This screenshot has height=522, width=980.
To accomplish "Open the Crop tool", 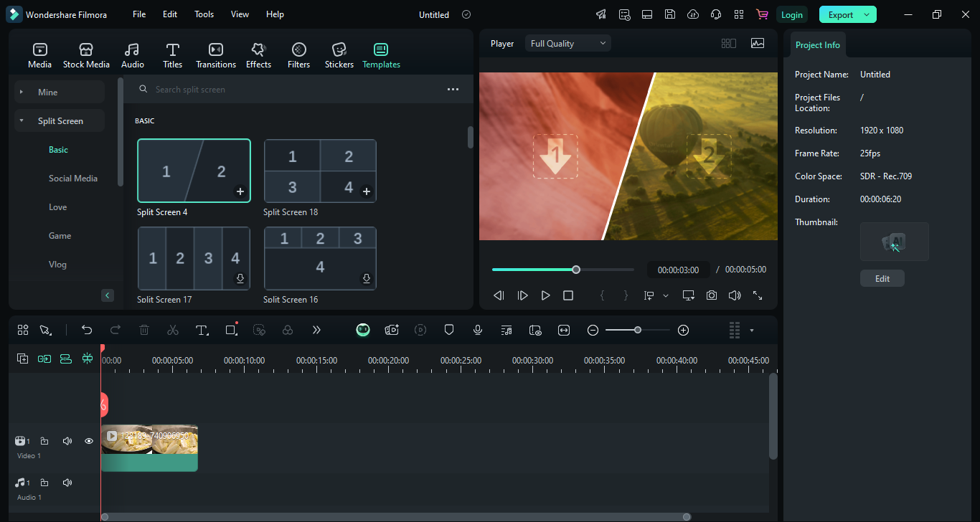I will [x=230, y=330].
